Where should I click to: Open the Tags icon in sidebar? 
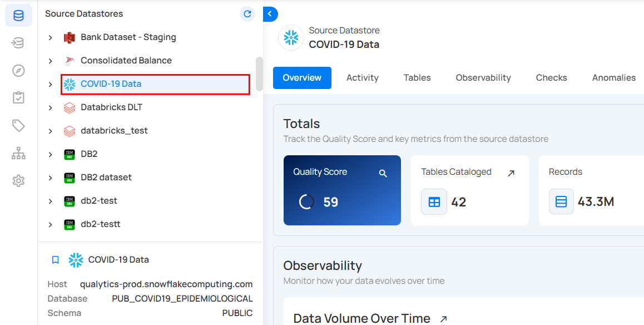coord(18,126)
